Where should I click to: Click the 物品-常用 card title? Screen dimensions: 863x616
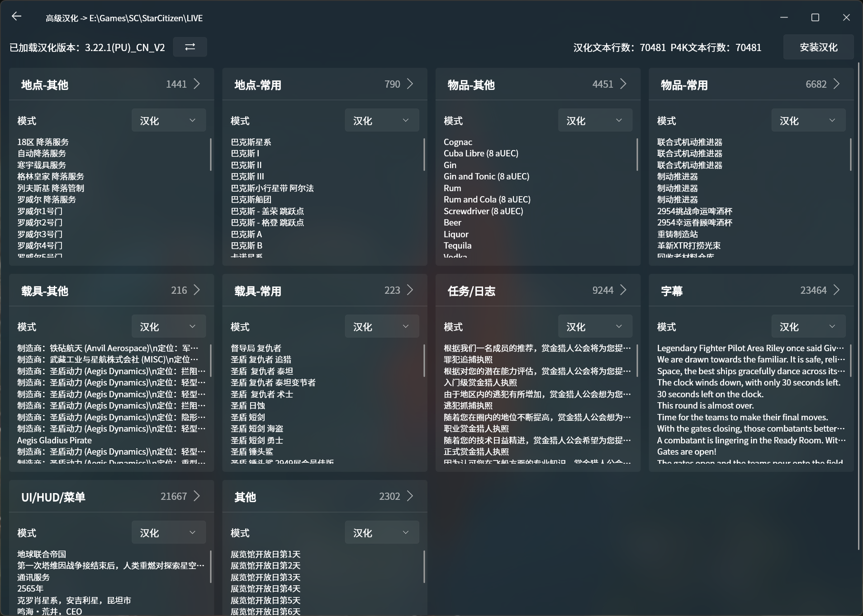pyautogui.click(x=684, y=85)
